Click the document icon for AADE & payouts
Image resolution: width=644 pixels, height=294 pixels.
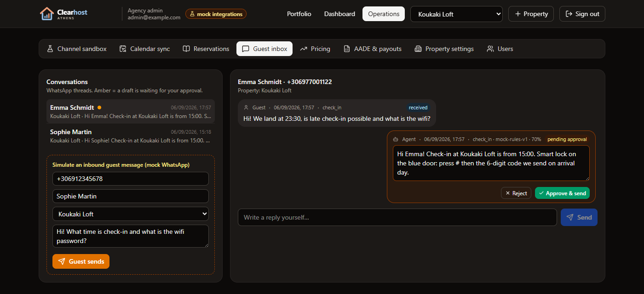(x=347, y=49)
